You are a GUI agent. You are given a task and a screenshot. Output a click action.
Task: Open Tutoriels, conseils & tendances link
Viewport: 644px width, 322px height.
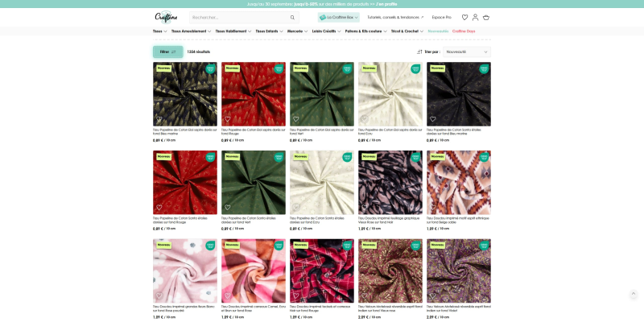click(395, 17)
